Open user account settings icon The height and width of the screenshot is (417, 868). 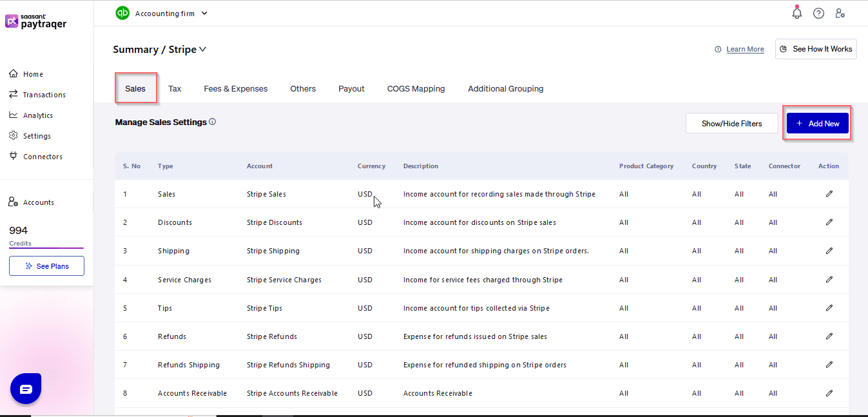[x=840, y=13]
